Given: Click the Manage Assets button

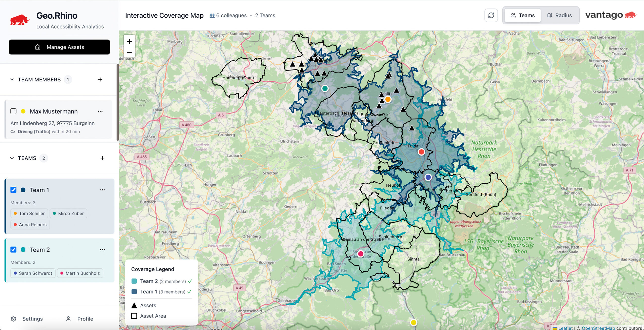Looking at the screenshot, I should [59, 47].
